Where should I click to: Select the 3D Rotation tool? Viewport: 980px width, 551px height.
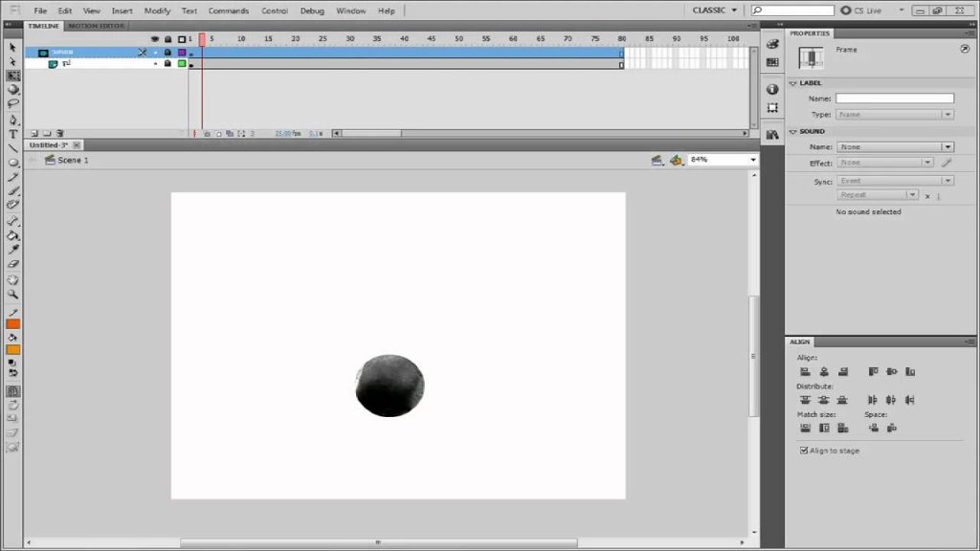13,89
